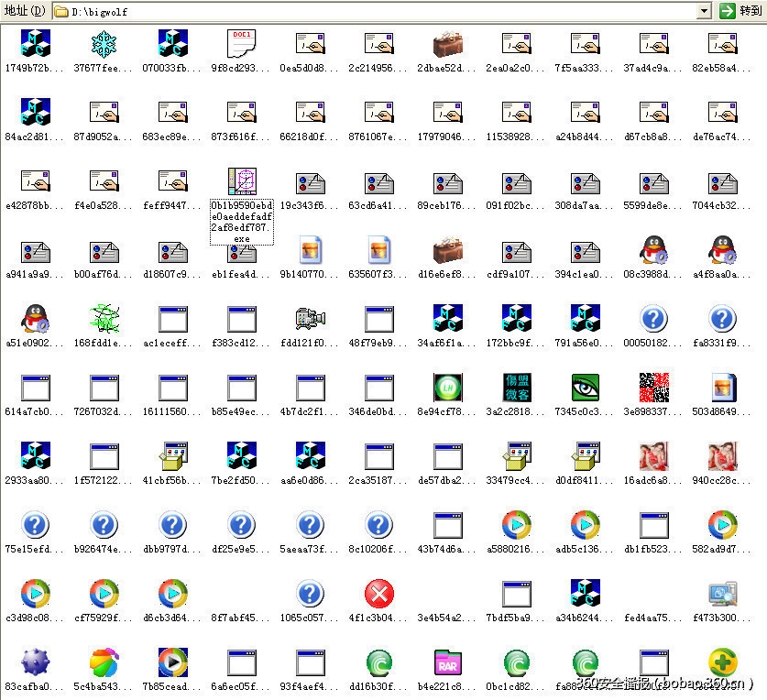Select the QR code icon file 3e898337
Screen dimensions: 767x700
653,387
